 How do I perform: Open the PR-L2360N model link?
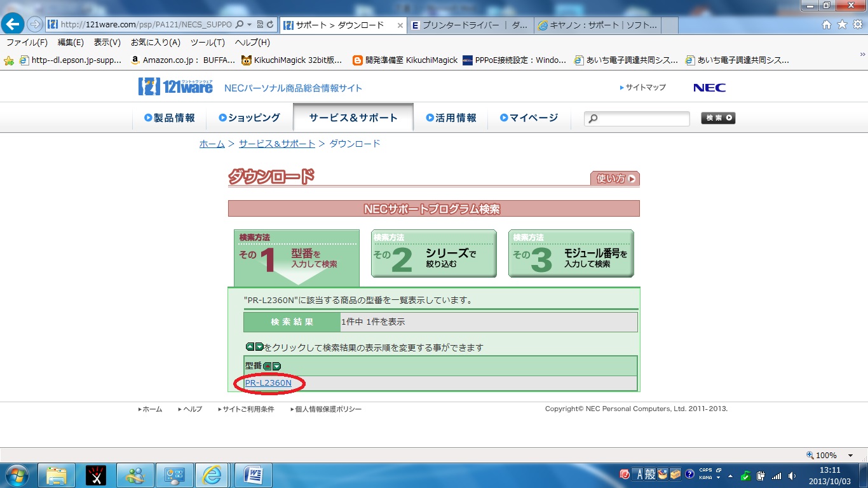268,383
